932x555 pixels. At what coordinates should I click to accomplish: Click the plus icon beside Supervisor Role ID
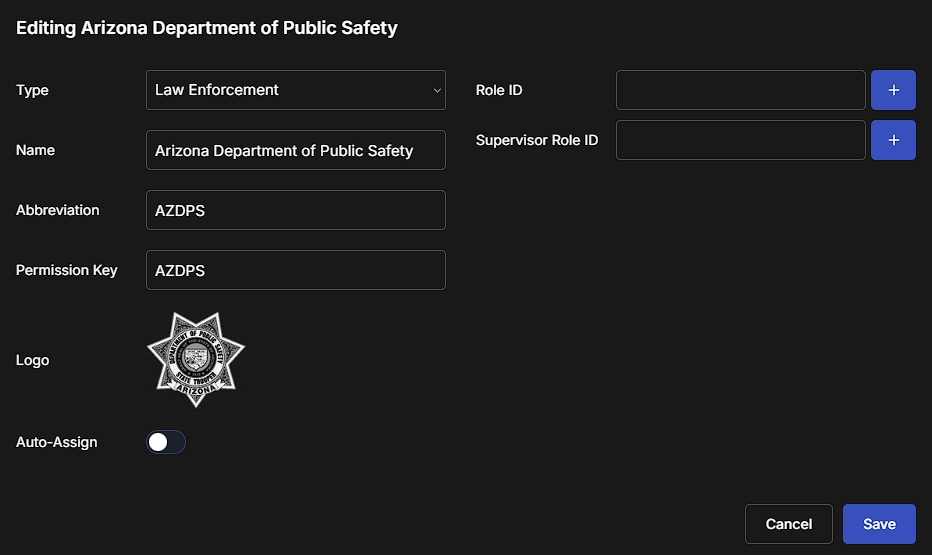[893, 140]
